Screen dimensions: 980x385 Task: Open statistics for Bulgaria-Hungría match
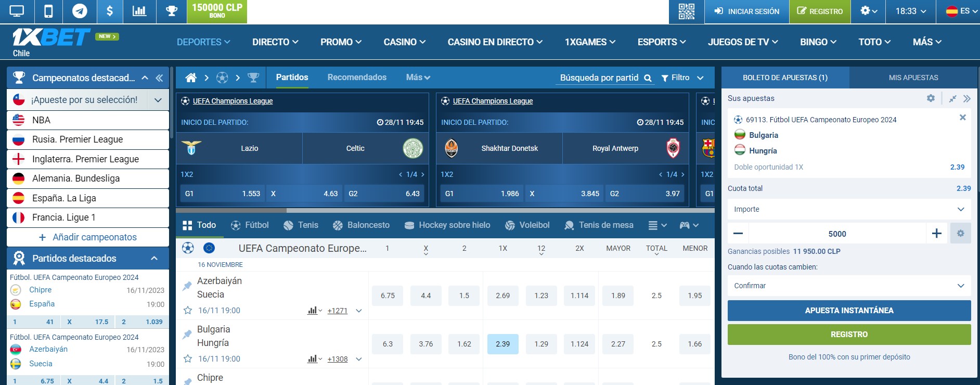pyautogui.click(x=315, y=359)
